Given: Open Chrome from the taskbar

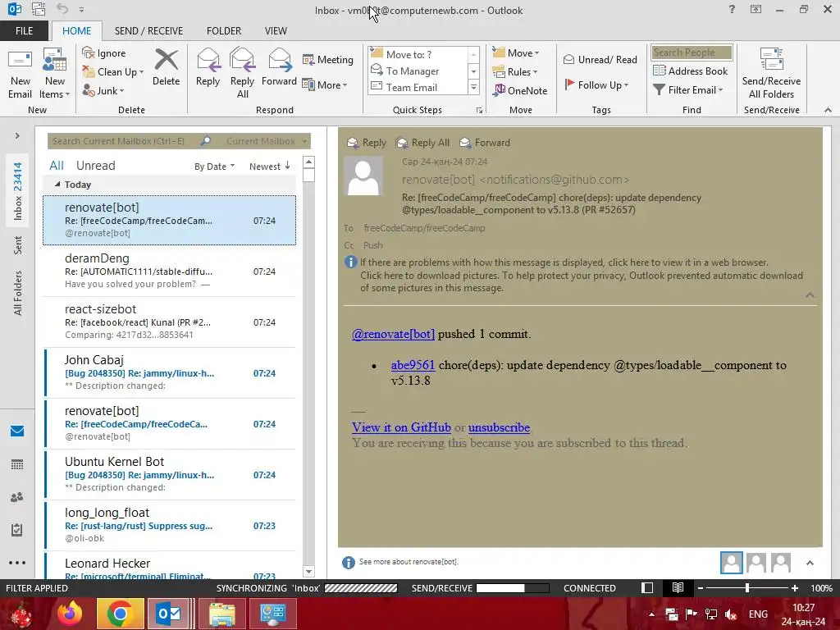Looking at the screenshot, I should pos(120,614).
